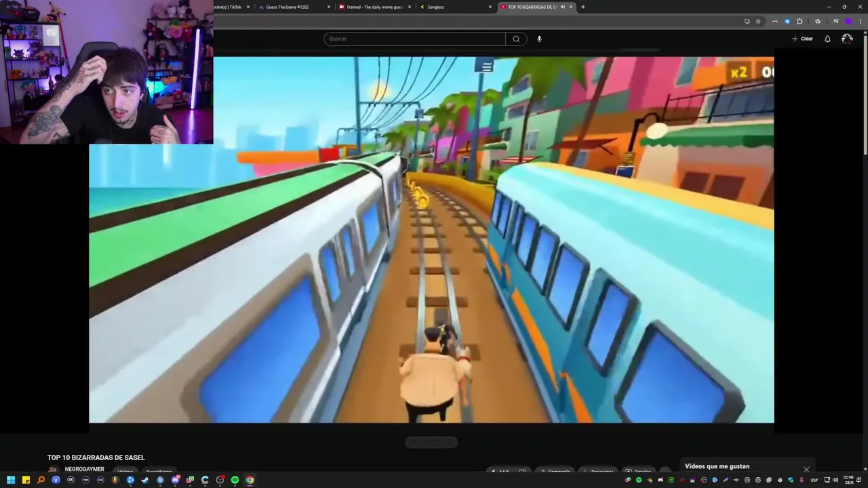
Task: Open Spotify tray icon
Action: (639, 480)
